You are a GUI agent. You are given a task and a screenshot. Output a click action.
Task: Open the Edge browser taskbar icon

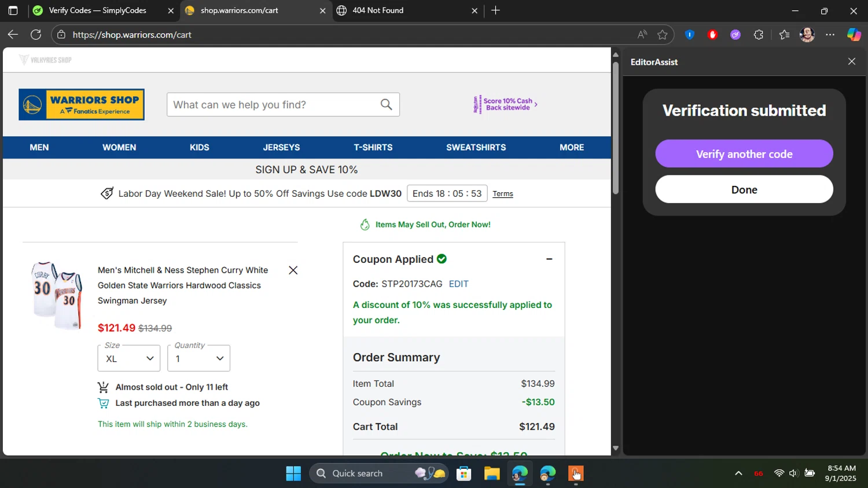point(520,474)
